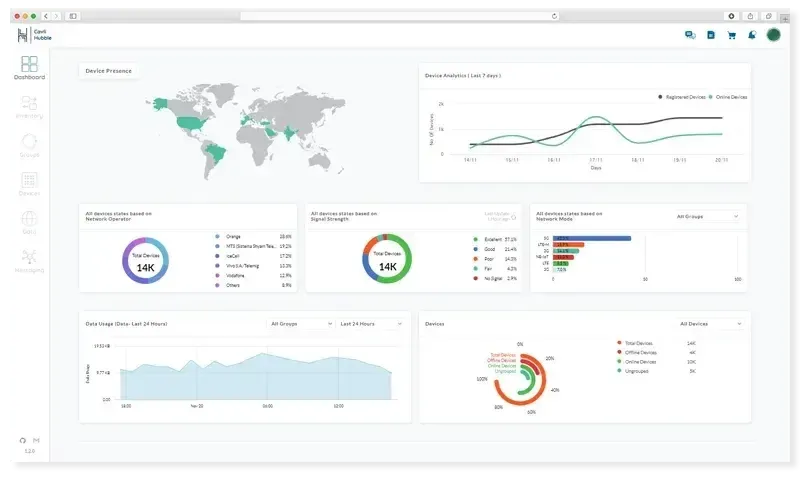Open All Groups dropdown in Data Usage card
The image size is (800, 482).
pyautogui.click(x=301, y=324)
